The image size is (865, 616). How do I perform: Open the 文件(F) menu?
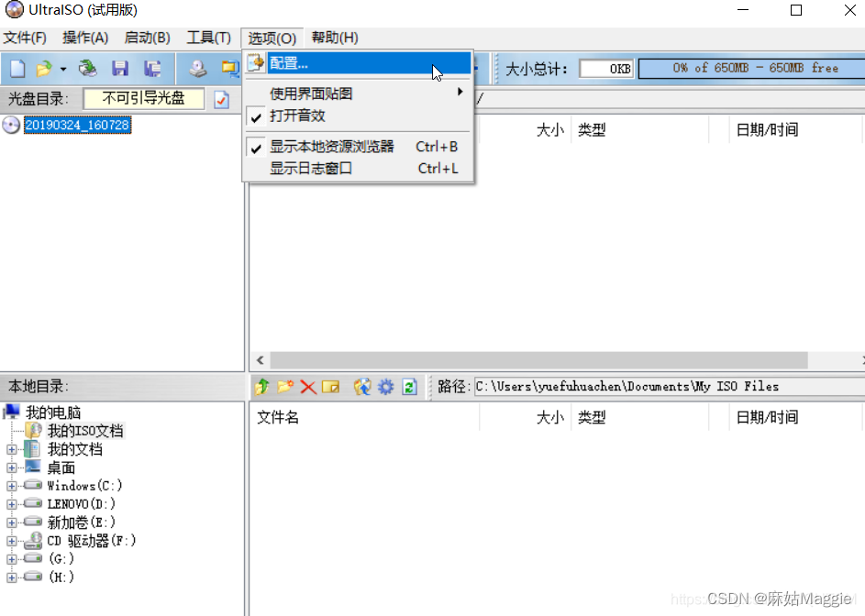[x=25, y=38]
